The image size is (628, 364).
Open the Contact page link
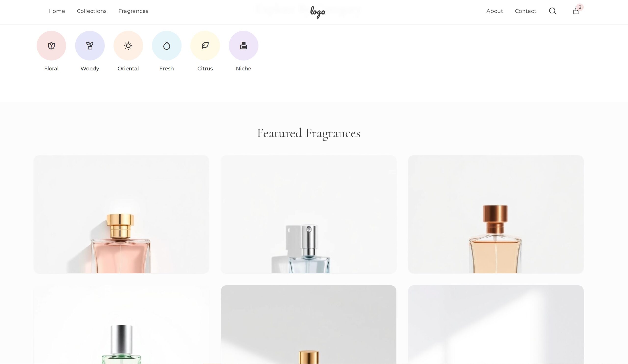pos(525,11)
